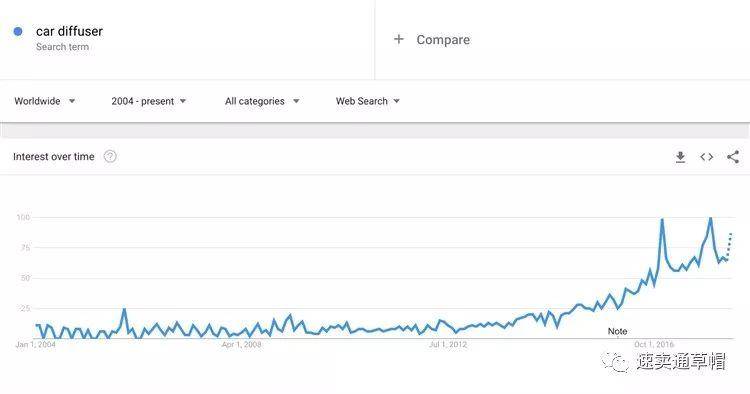Click the blue dot beside car diffuser
This screenshot has height=394, width=750.
tap(18, 32)
